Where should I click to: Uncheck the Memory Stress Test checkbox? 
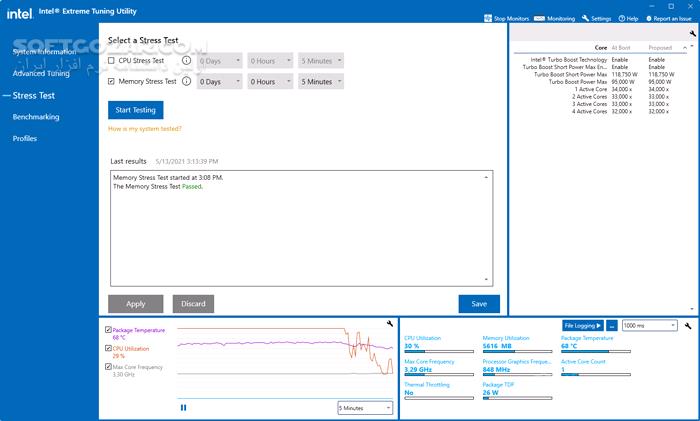(x=111, y=81)
